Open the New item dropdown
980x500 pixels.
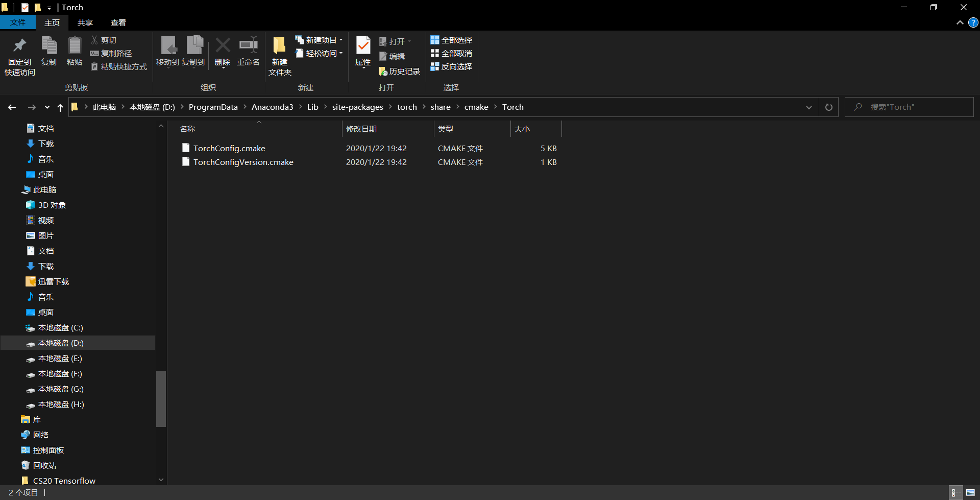pyautogui.click(x=320, y=40)
